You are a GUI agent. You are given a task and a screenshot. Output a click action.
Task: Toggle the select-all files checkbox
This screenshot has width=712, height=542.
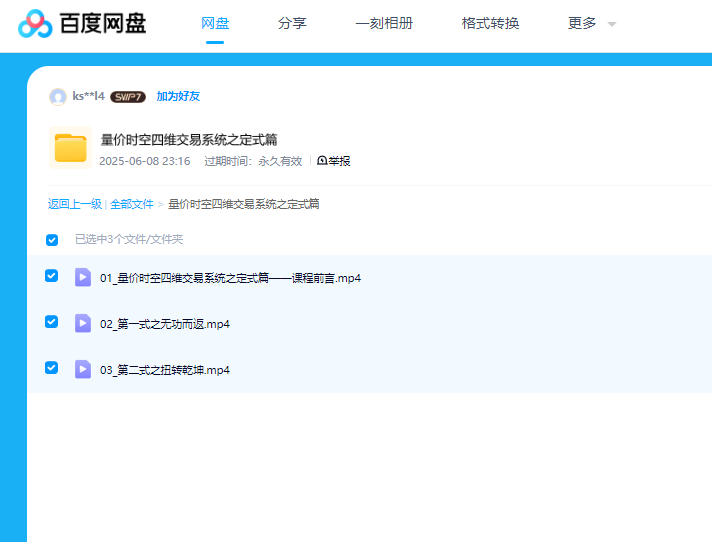coord(52,240)
